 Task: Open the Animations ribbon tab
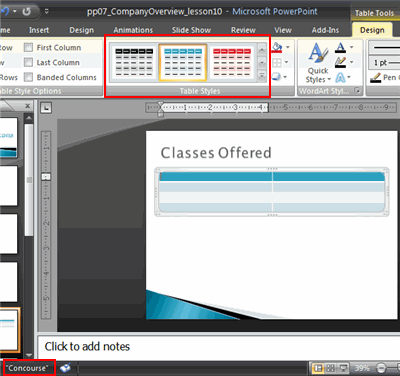(x=133, y=30)
